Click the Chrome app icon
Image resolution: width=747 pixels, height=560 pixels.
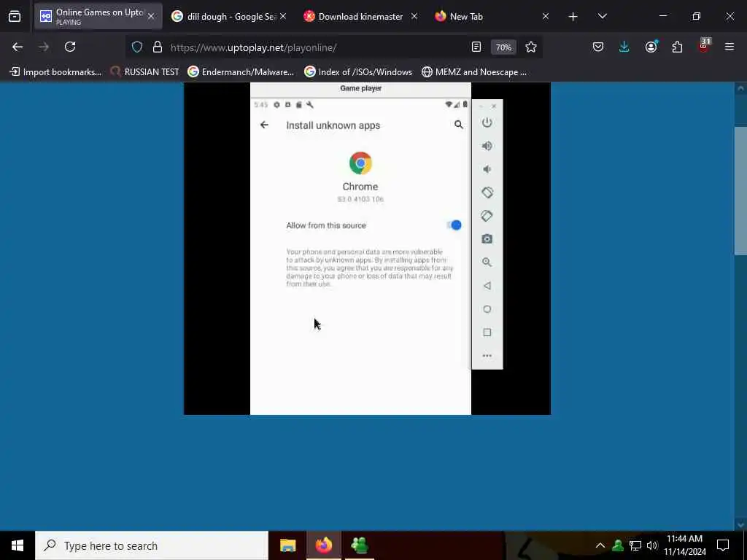pyautogui.click(x=360, y=163)
